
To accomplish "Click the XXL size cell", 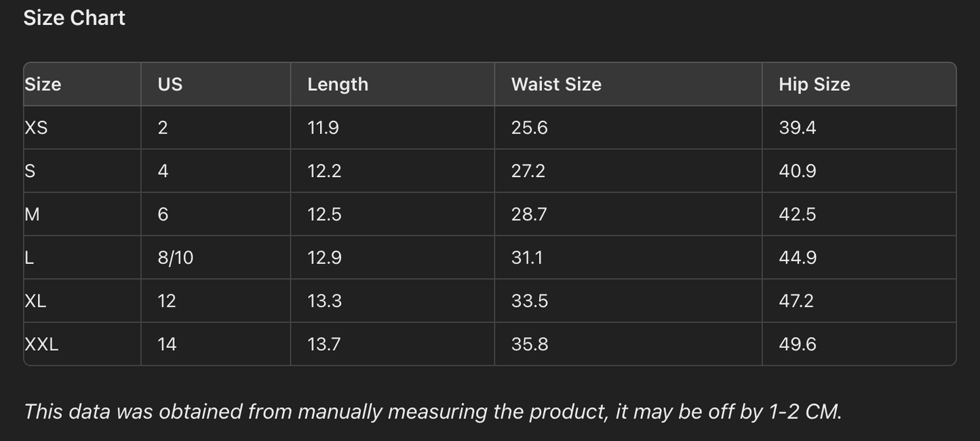I will tap(41, 344).
